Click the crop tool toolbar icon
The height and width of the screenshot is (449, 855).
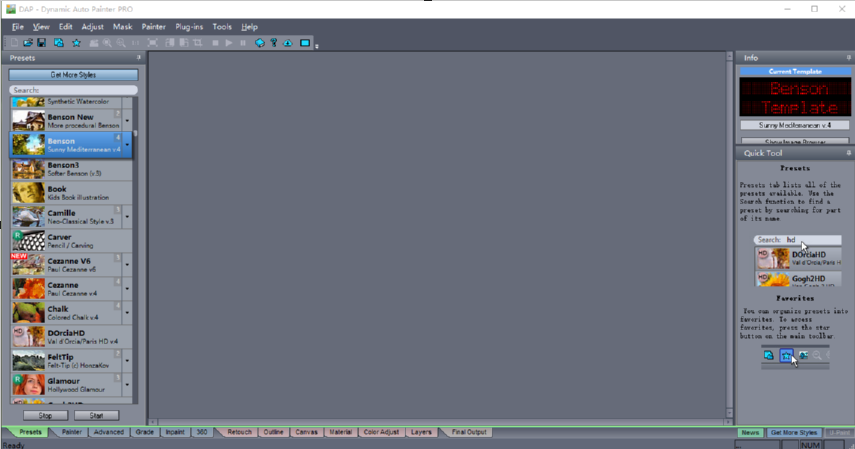coord(198,43)
